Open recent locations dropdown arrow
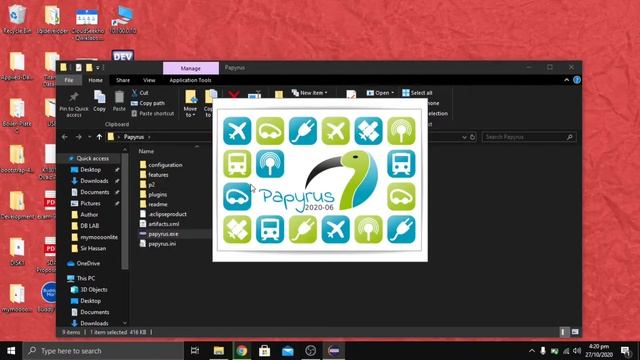640x360 pixels. [x=89, y=137]
